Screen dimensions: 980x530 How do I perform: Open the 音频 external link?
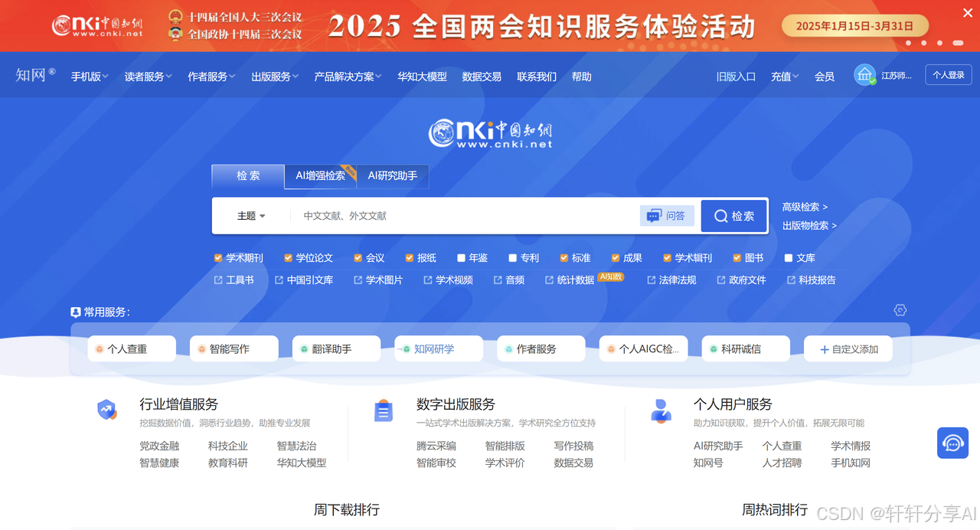coord(509,280)
